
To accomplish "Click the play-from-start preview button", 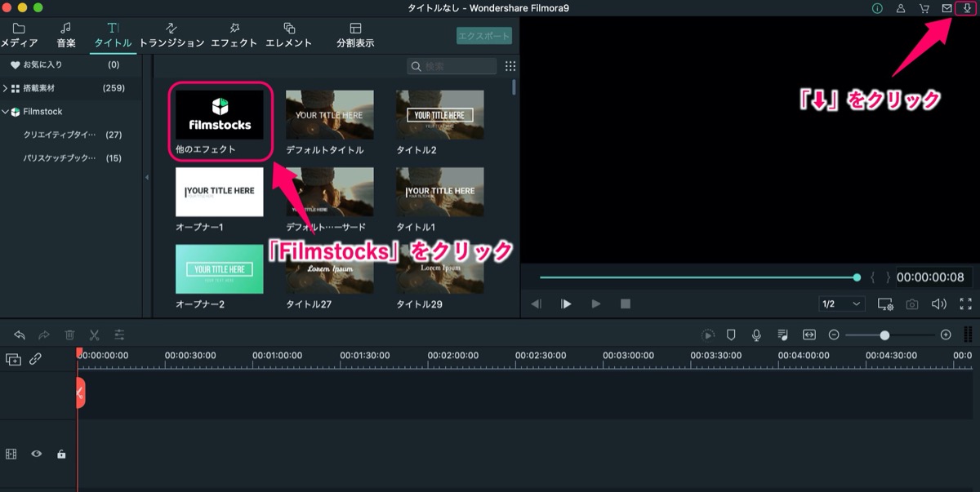I will click(566, 304).
